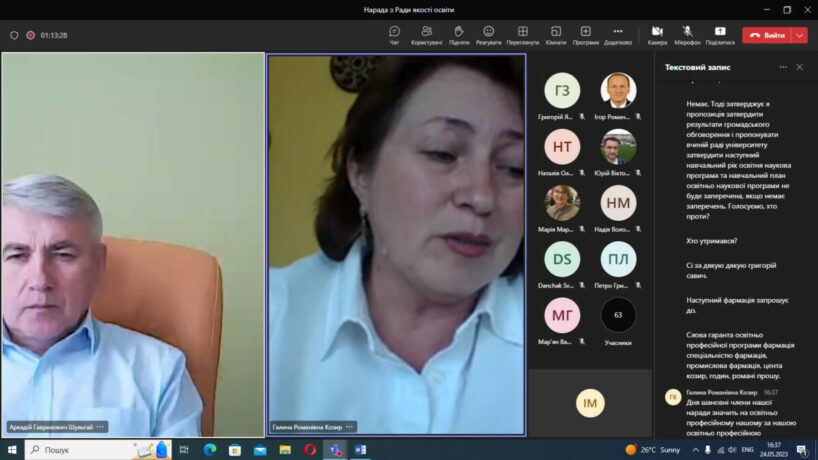This screenshot has height=460, width=818.
Task: Click the 63 Учасники overflow circle
Action: tap(618, 315)
